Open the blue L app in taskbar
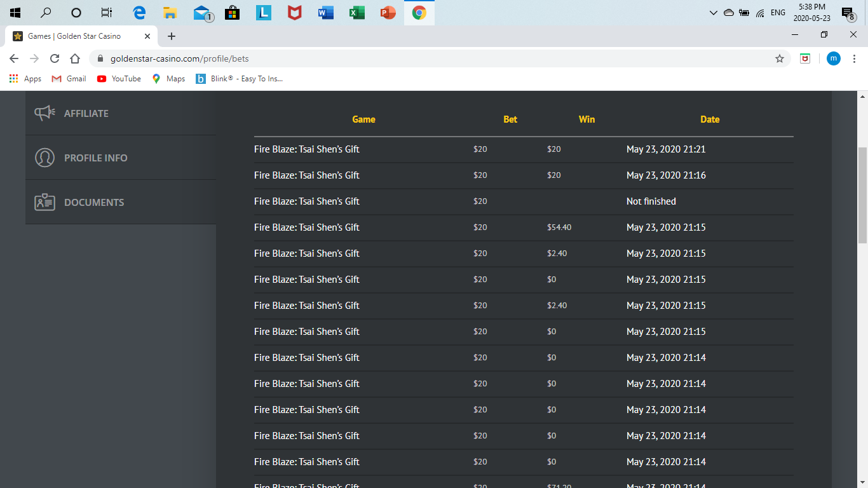Viewport: 868px width, 488px height. pyautogui.click(x=264, y=13)
